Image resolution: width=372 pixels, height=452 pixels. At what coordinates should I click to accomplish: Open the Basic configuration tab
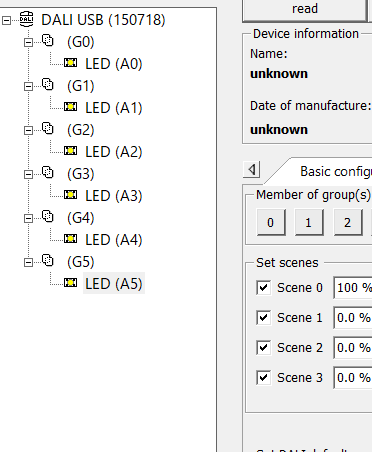coord(335,171)
